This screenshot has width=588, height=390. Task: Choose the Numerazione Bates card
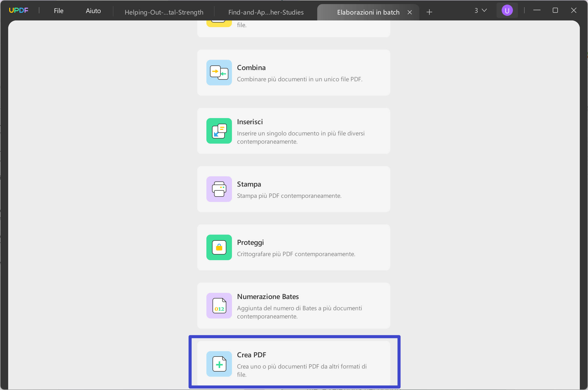pos(294,306)
